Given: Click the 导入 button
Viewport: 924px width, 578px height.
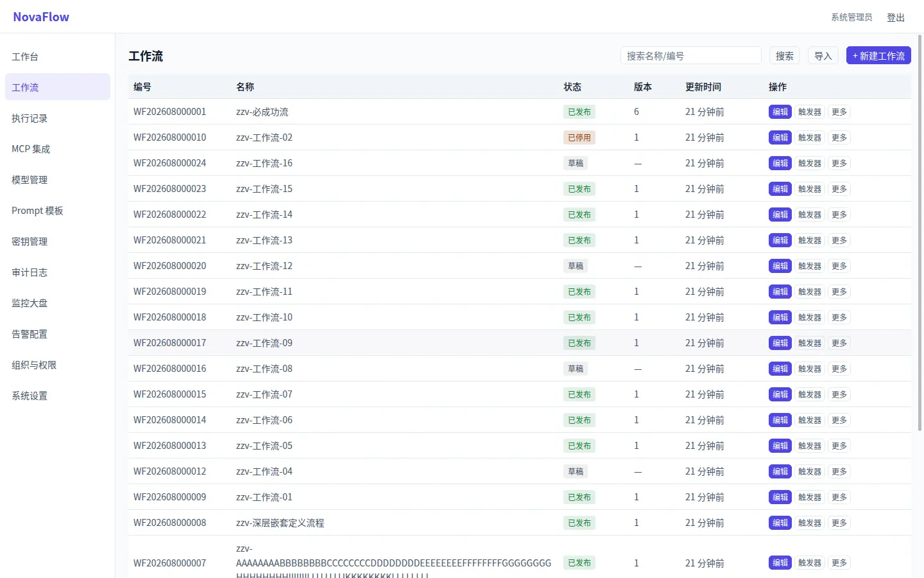Looking at the screenshot, I should click(x=823, y=56).
